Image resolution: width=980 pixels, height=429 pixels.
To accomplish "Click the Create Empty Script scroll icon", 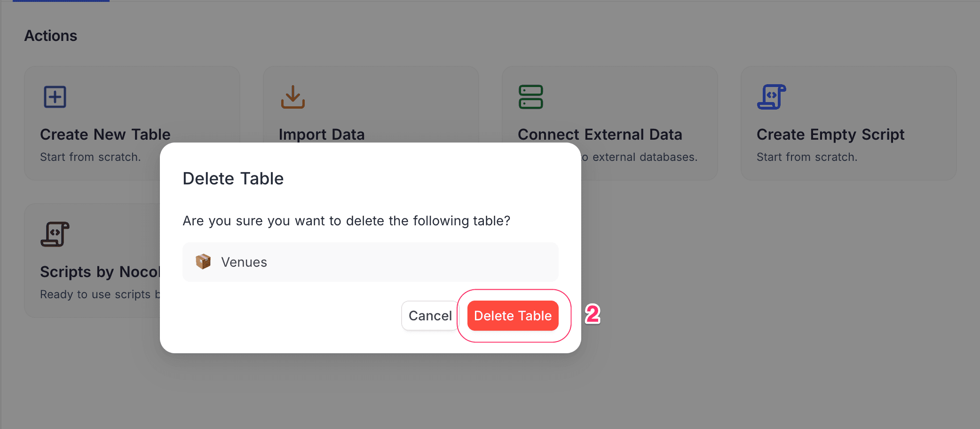I will [x=771, y=97].
